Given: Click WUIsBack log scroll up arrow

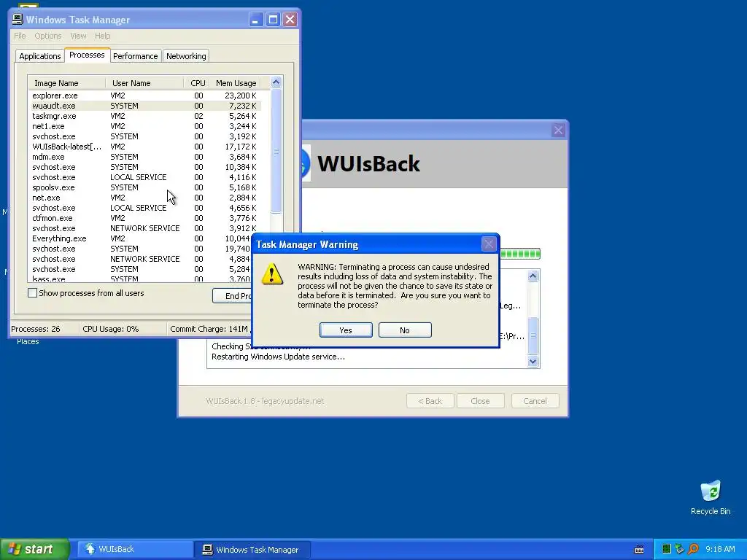Looking at the screenshot, I should click(533, 276).
